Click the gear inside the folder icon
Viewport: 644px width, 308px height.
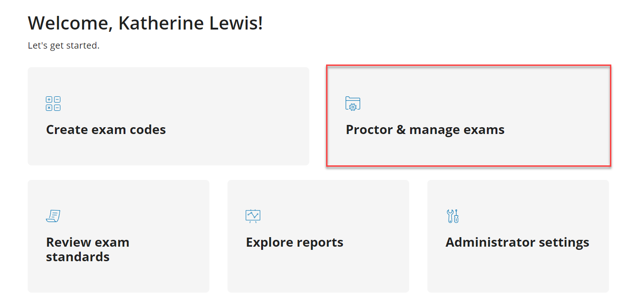coord(354,106)
